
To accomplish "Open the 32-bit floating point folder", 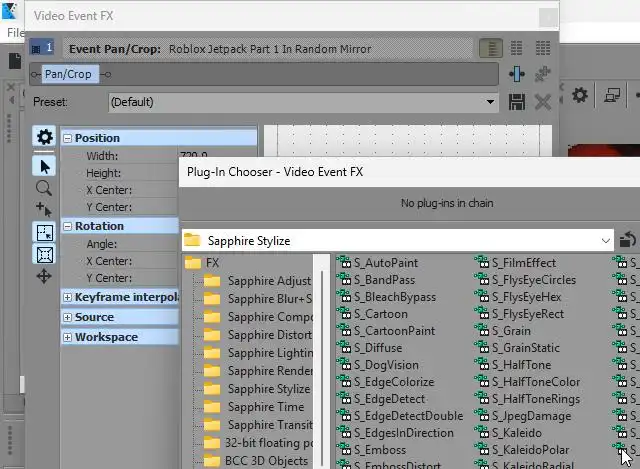I will [258, 442].
